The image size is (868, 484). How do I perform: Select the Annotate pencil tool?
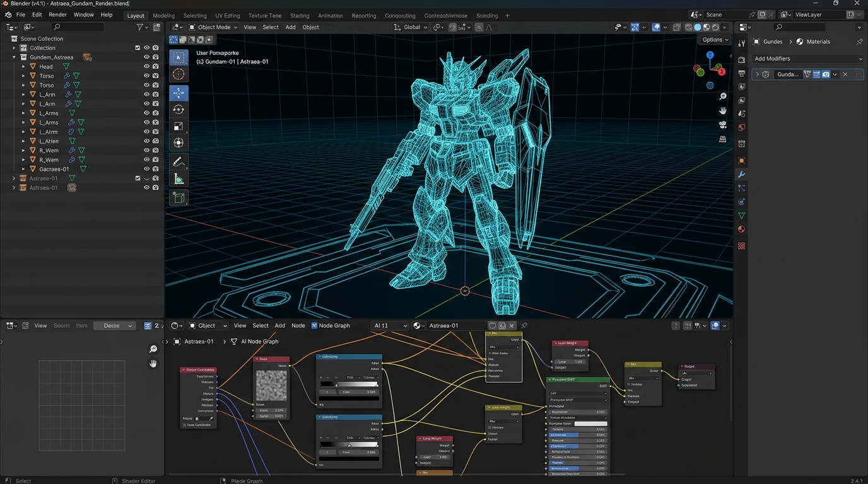[x=179, y=162]
